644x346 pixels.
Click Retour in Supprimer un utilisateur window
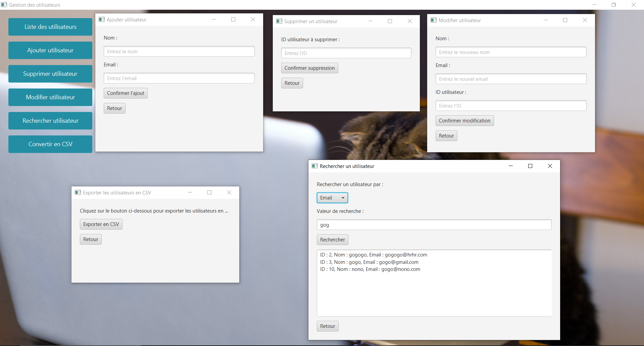pos(292,83)
